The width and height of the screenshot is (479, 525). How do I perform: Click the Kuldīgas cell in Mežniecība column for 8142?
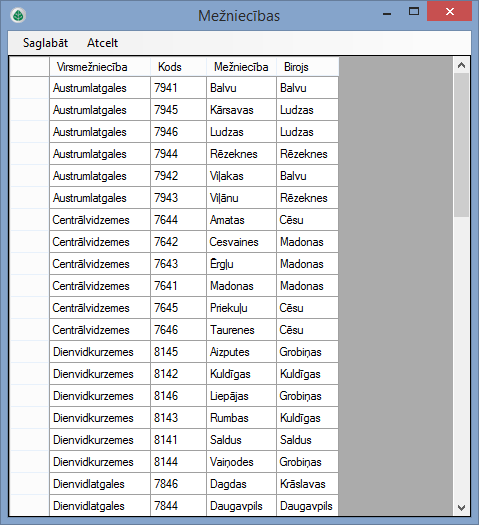[x=241, y=374]
